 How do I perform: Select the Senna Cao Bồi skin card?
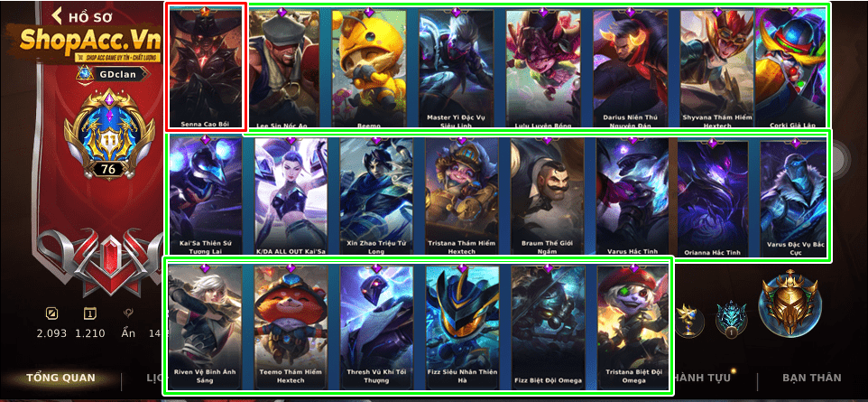[206, 68]
